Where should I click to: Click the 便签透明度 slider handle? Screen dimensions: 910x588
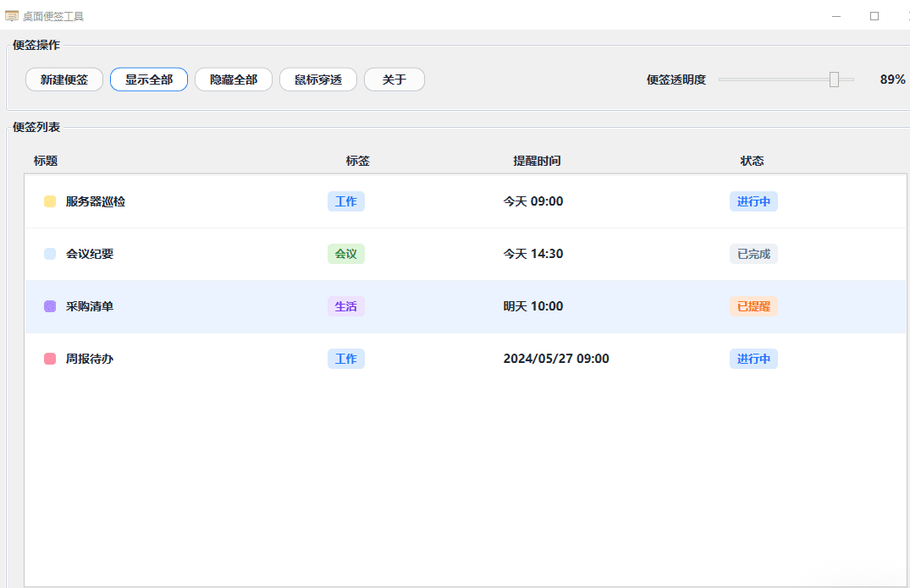point(834,80)
